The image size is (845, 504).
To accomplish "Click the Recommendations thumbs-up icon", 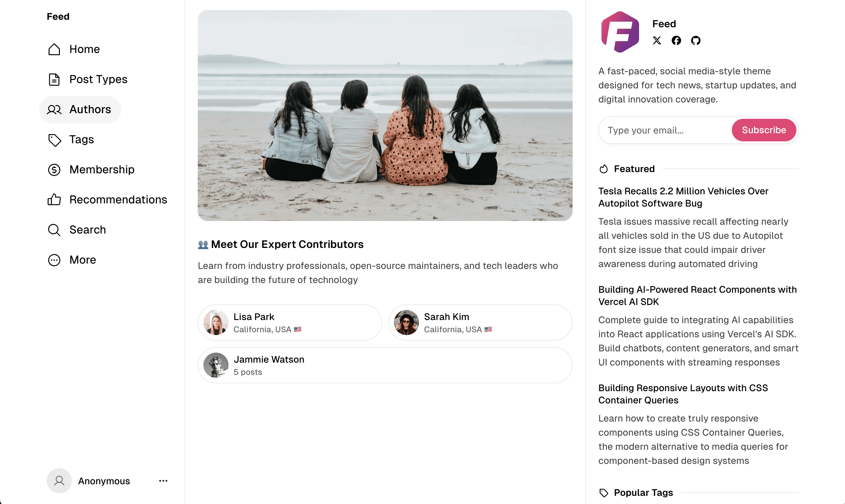I will (54, 200).
